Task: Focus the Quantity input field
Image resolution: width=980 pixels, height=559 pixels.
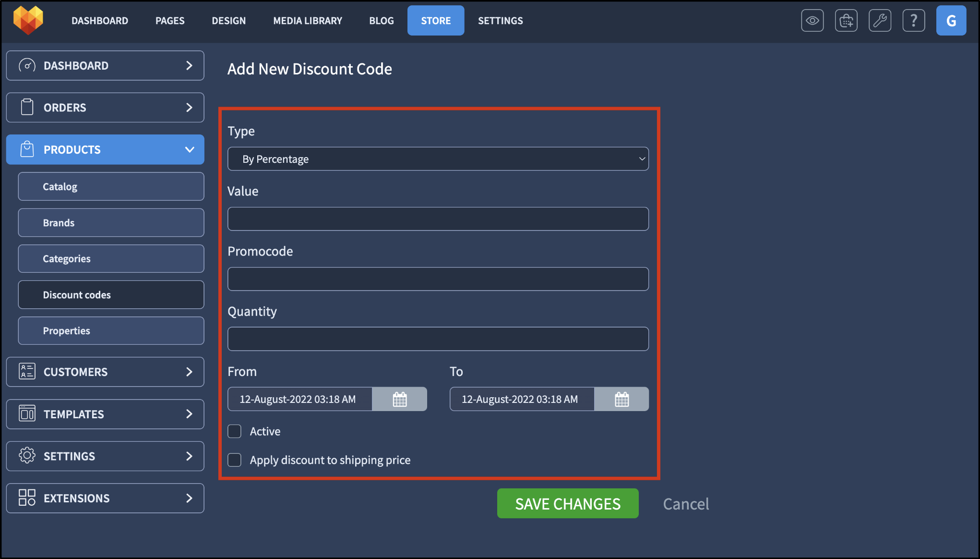Action: (x=438, y=339)
